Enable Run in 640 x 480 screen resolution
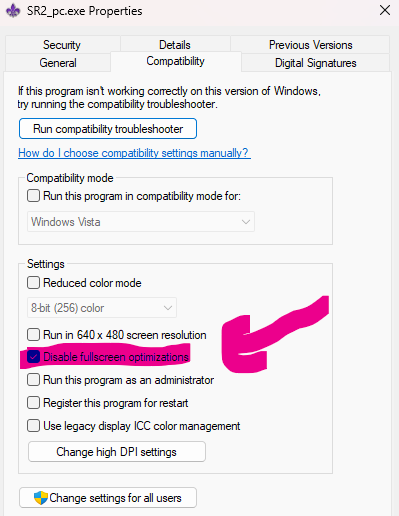The image size is (399, 516). [x=33, y=334]
